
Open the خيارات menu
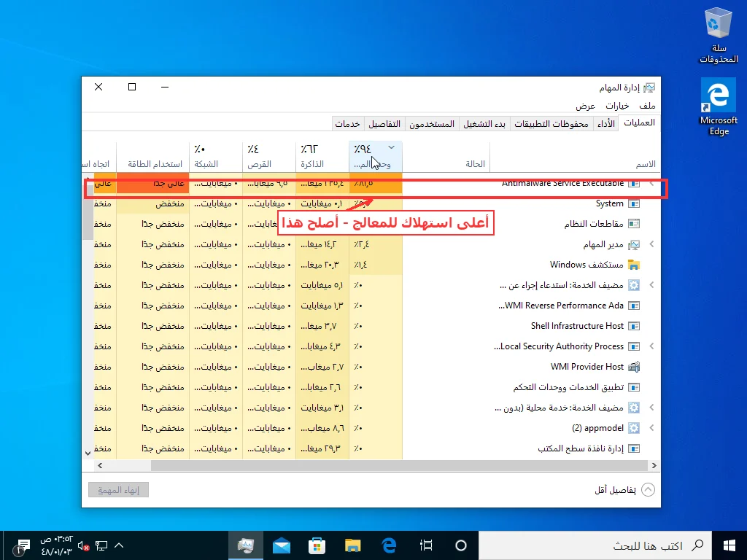pos(617,106)
